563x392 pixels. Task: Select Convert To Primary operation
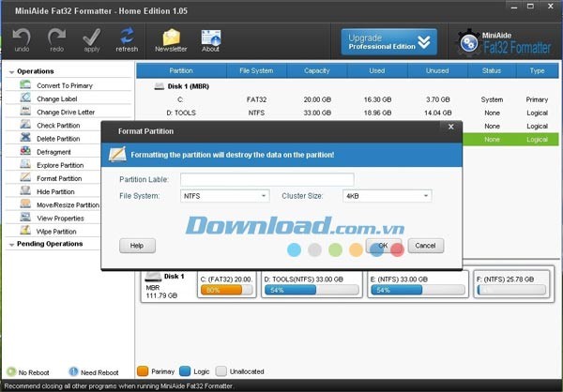(x=66, y=85)
